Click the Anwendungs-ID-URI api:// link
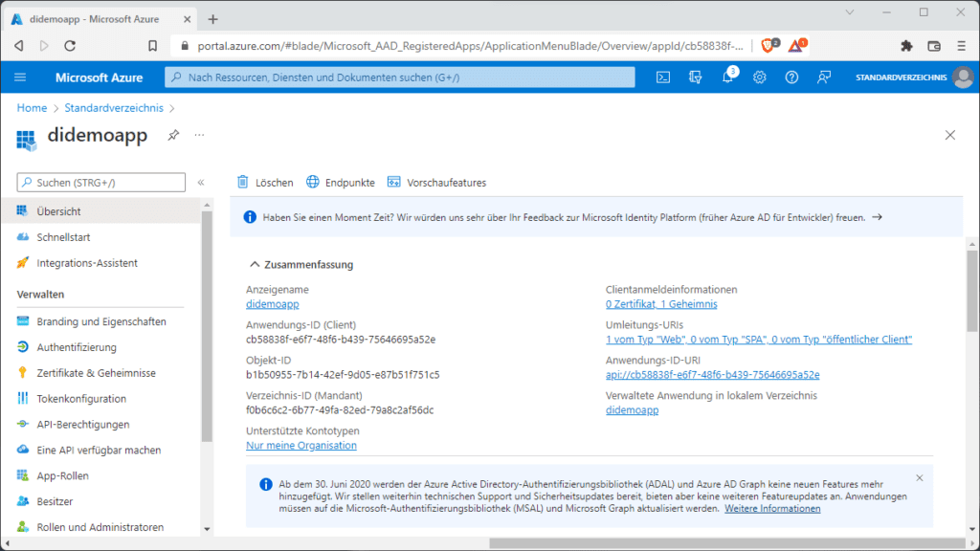The height and width of the screenshot is (551, 980). tap(712, 375)
